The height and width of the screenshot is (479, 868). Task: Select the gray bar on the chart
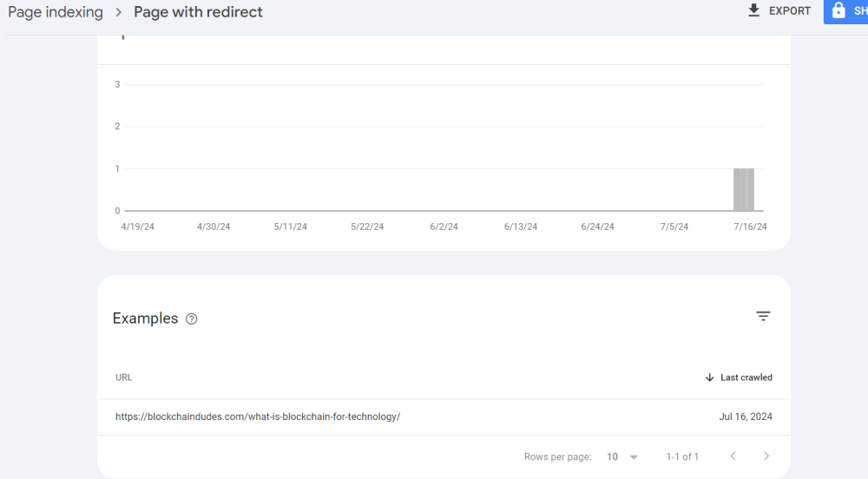(x=744, y=189)
